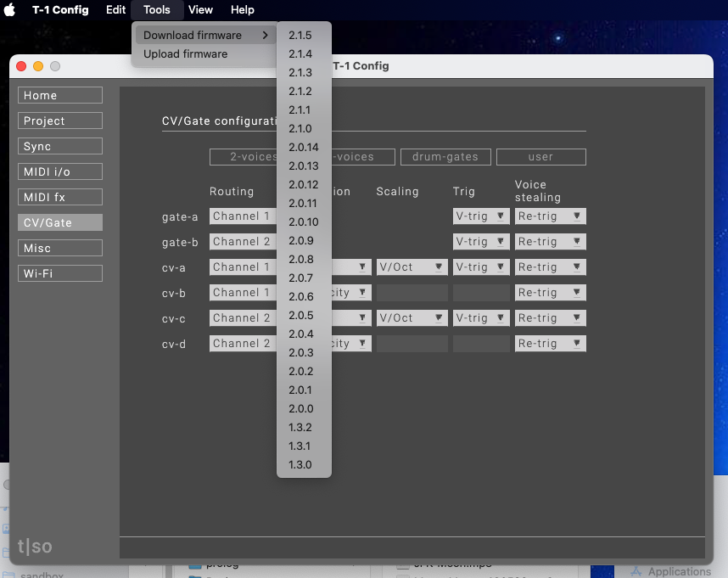Expand the Download firmware submenu

point(205,36)
